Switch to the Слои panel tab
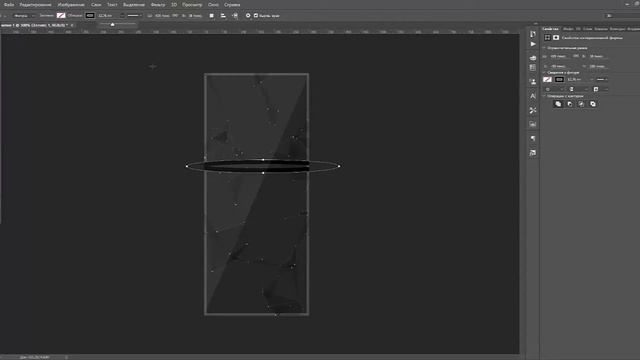Image resolution: width=640 pixels, height=360 pixels. pyautogui.click(x=587, y=29)
